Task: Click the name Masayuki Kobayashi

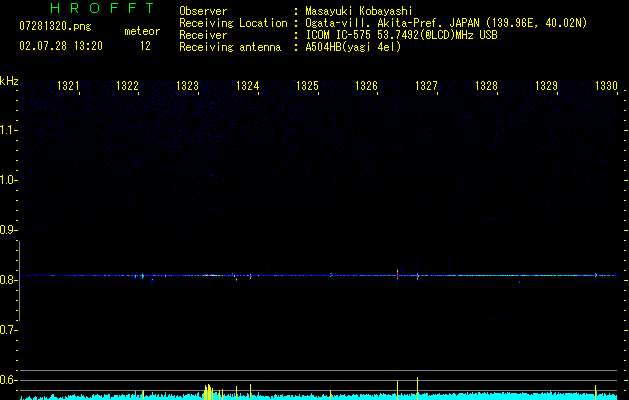Action: [359, 11]
